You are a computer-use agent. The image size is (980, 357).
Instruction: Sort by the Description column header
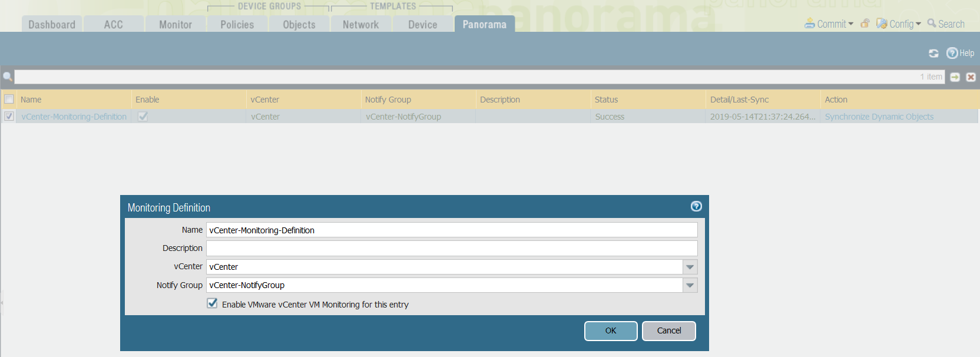[533, 100]
